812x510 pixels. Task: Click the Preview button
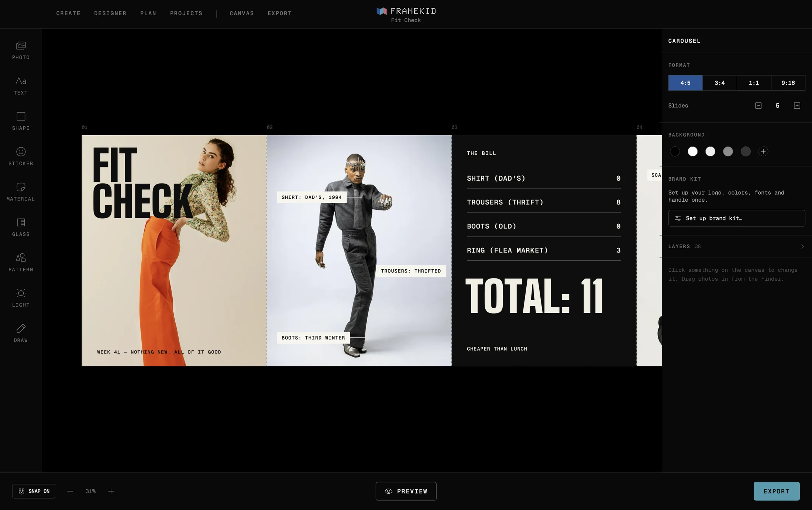point(406,491)
